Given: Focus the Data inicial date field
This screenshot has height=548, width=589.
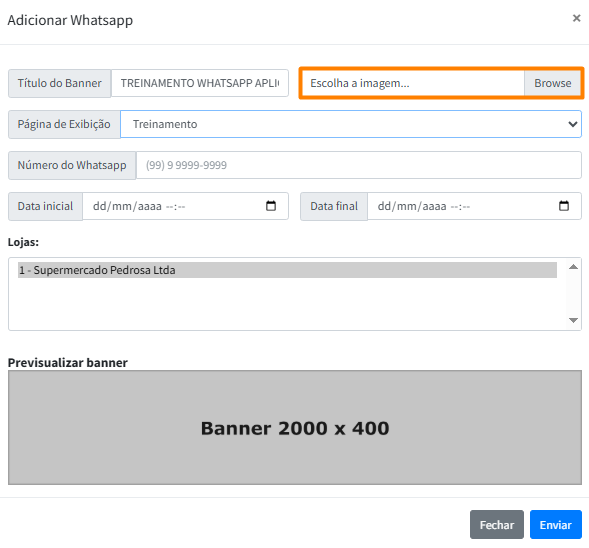Looking at the screenshot, I should [x=185, y=206].
